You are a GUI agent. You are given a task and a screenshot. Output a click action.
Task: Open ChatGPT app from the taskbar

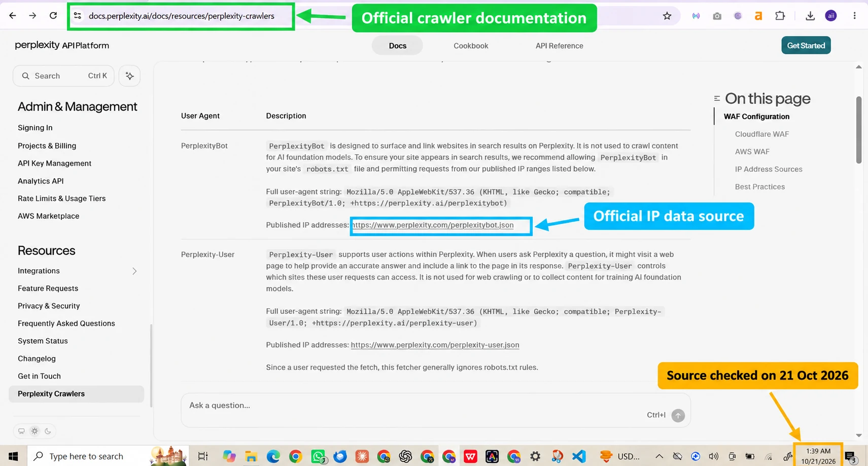(x=405, y=456)
